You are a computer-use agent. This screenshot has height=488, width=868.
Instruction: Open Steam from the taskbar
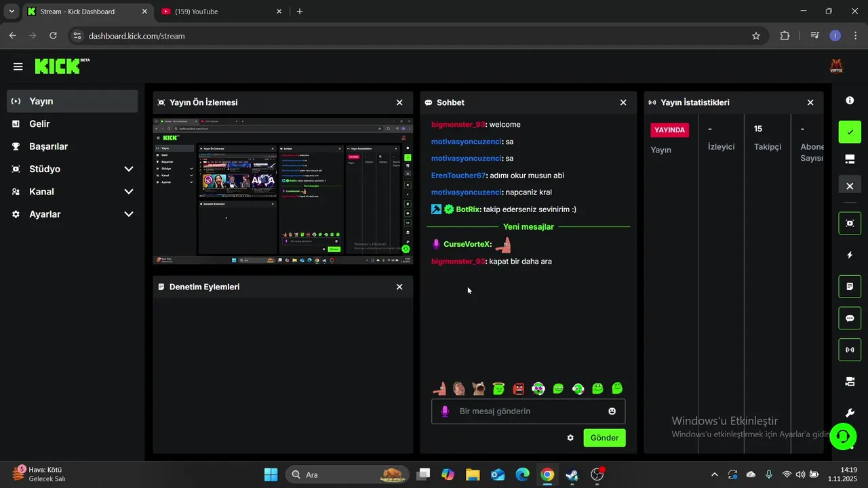pyautogui.click(x=572, y=474)
